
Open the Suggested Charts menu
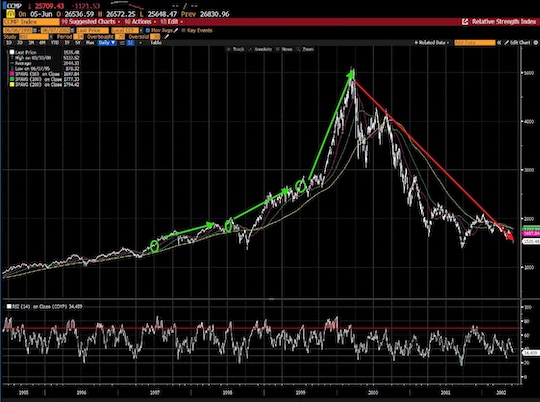point(91,22)
